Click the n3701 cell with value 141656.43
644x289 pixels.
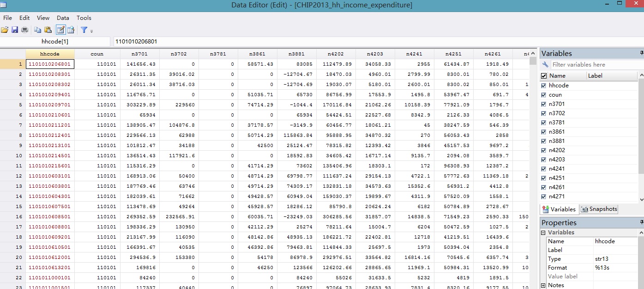(139, 64)
